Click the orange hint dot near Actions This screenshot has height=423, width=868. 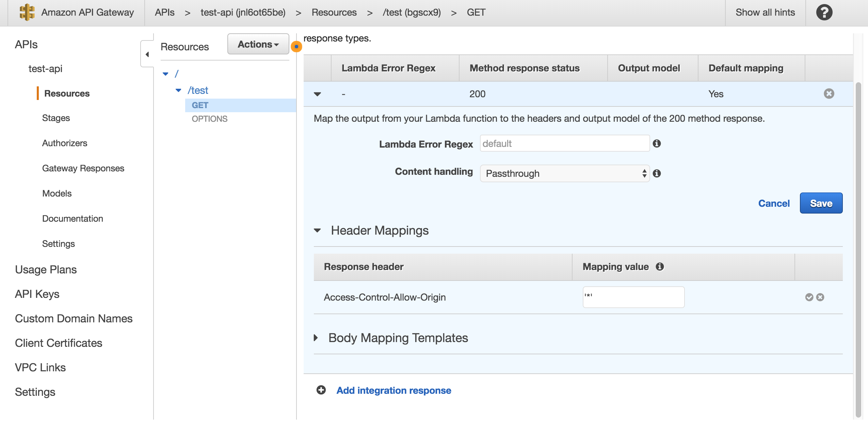[x=296, y=47]
